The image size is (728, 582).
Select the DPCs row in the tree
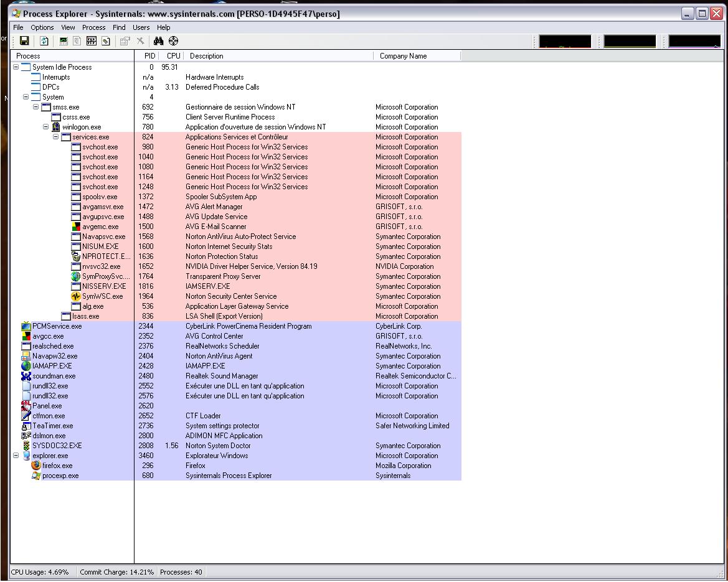coord(236,87)
